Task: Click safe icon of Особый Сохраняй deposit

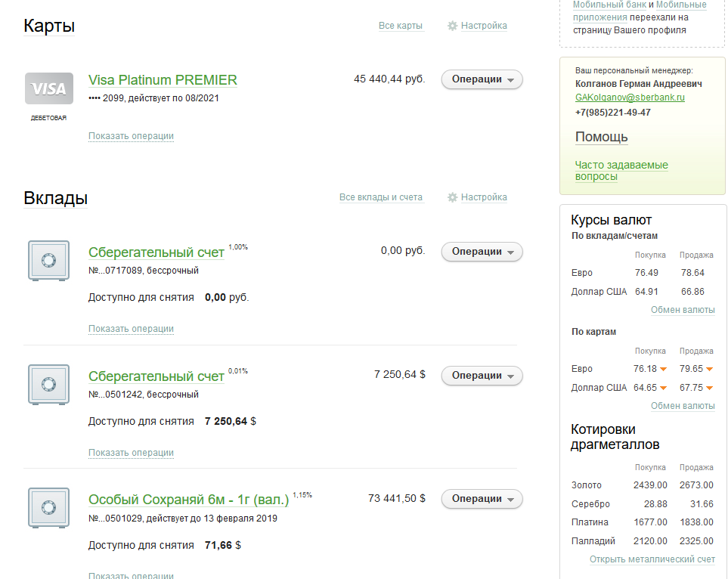Action: tap(48, 508)
